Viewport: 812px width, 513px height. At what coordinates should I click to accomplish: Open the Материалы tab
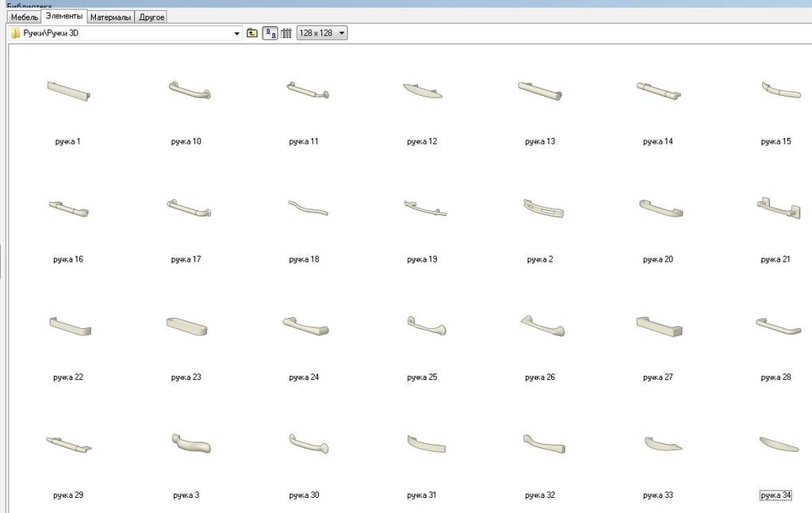coord(110,17)
